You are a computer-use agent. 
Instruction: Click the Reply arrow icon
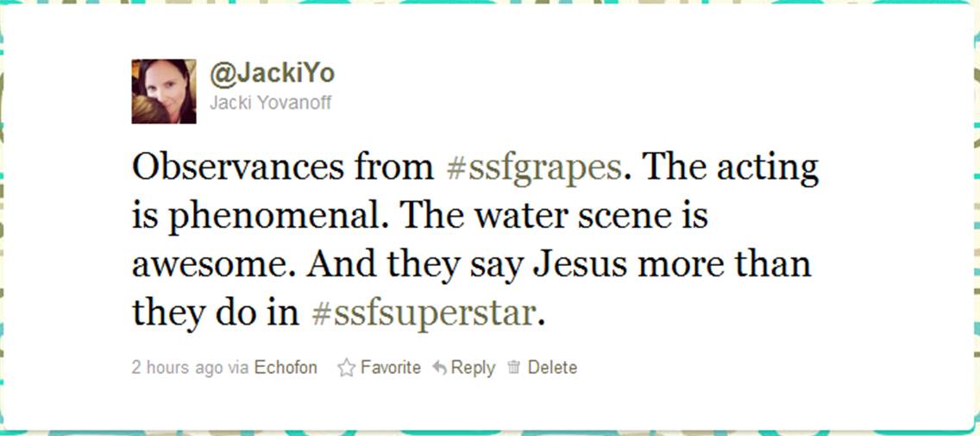(x=440, y=368)
